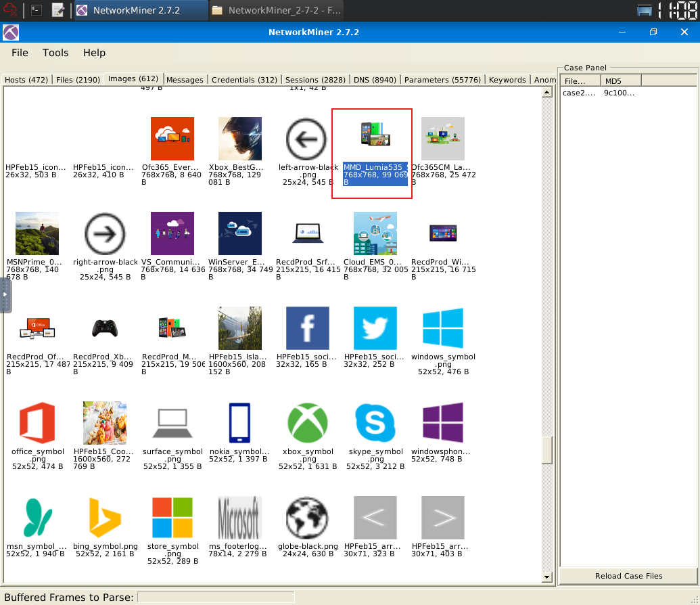Select the nokia_symbol phone icon

[x=239, y=423]
